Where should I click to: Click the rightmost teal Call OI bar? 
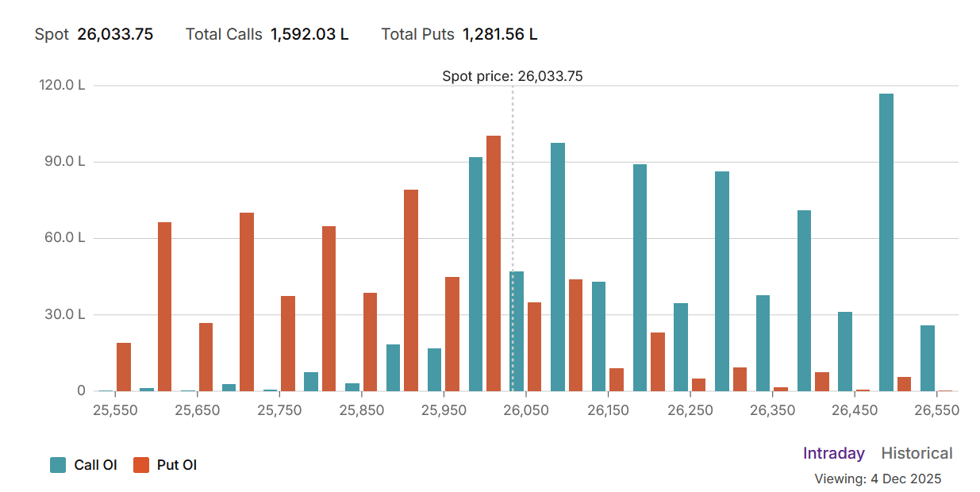click(927, 358)
